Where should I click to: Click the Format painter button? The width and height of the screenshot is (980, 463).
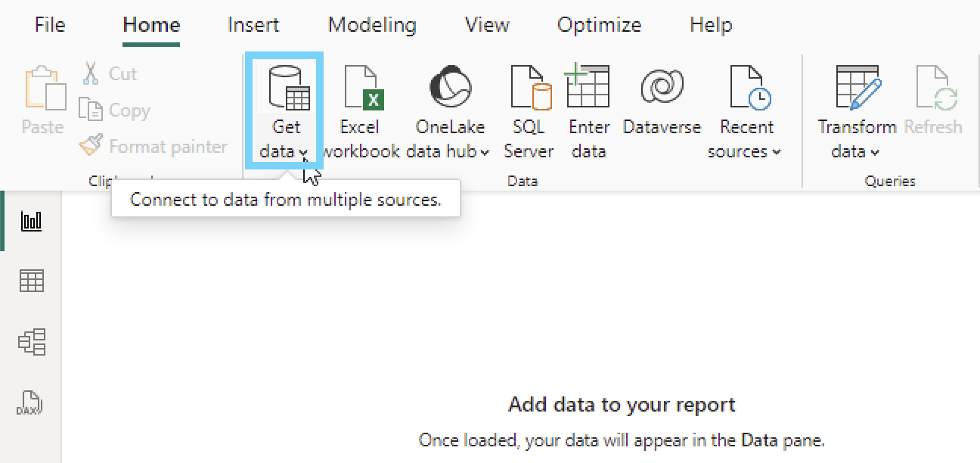click(153, 146)
